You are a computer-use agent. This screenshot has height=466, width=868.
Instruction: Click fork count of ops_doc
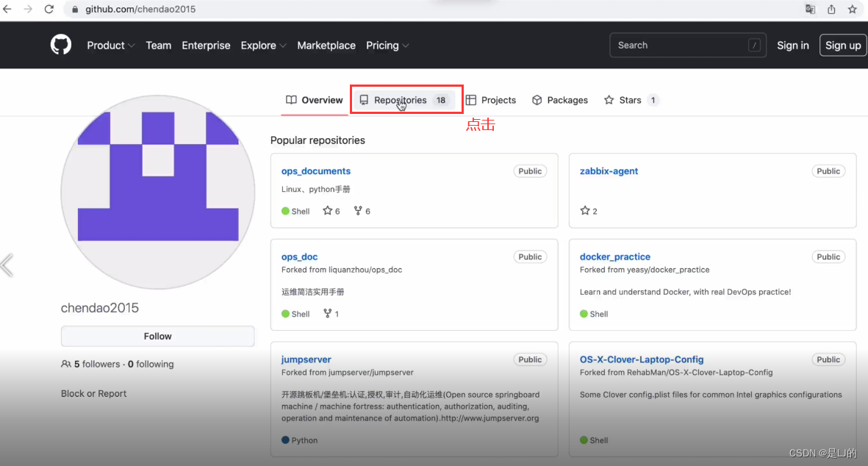[331, 314]
